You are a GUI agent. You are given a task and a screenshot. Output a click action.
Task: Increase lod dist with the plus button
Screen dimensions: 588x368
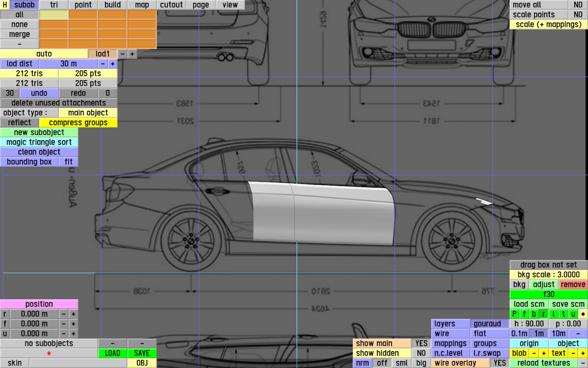113,64
